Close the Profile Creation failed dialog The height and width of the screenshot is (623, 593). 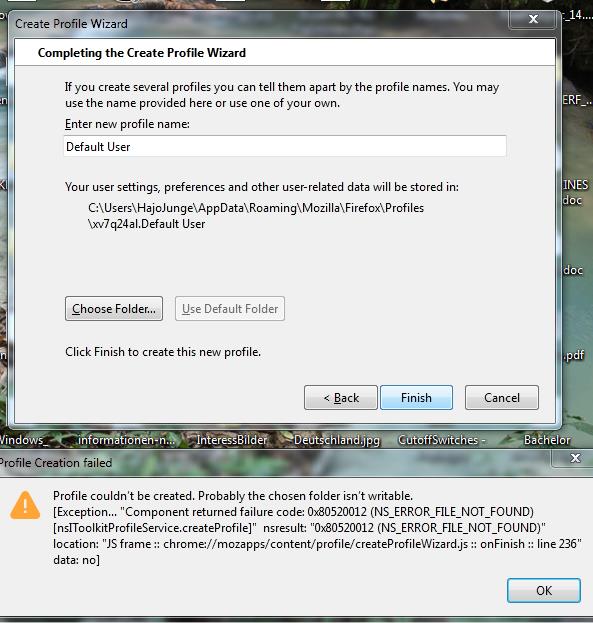[x=575, y=458]
